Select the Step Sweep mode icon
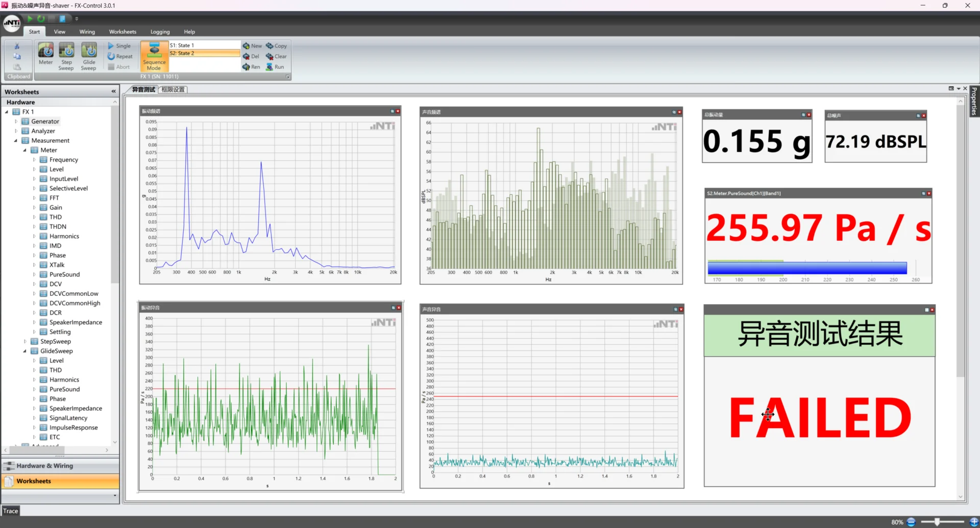This screenshot has width=980, height=528. point(66,51)
